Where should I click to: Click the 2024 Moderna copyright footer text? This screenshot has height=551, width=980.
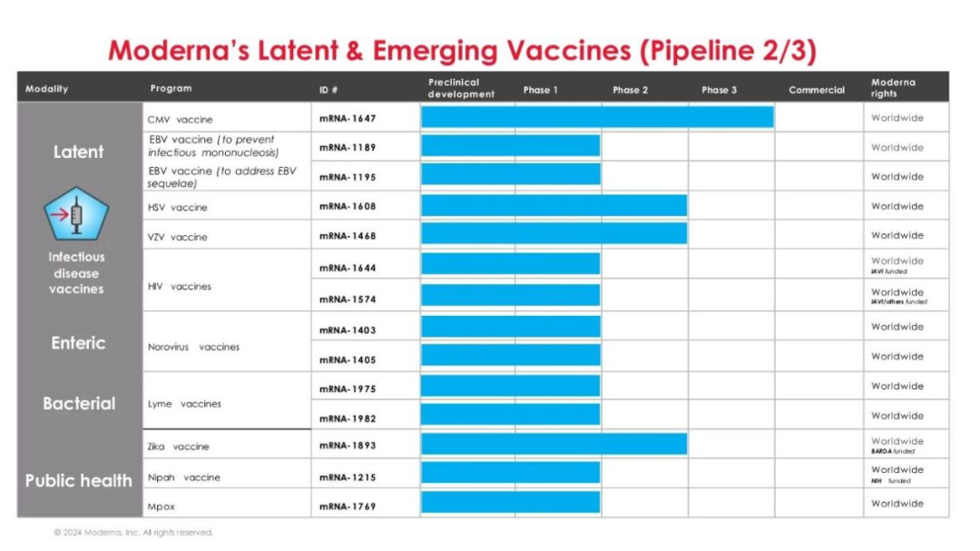pyautogui.click(x=133, y=533)
